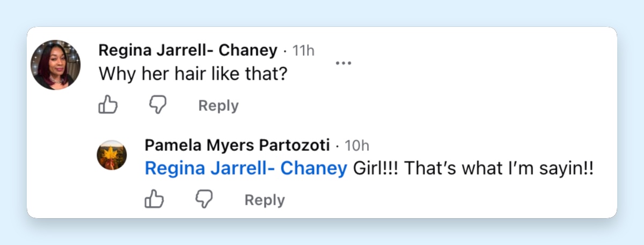Visit Regina Jarrell-Chaney's profile via bold name
Screen dimensions: 644x245
pyautogui.click(x=188, y=51)
